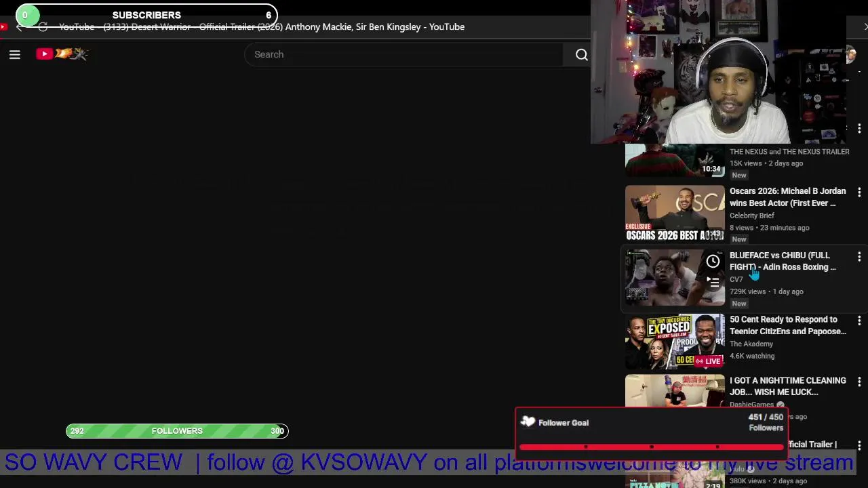
Task: Click the magnifier search button
Action: pos(581,54)
